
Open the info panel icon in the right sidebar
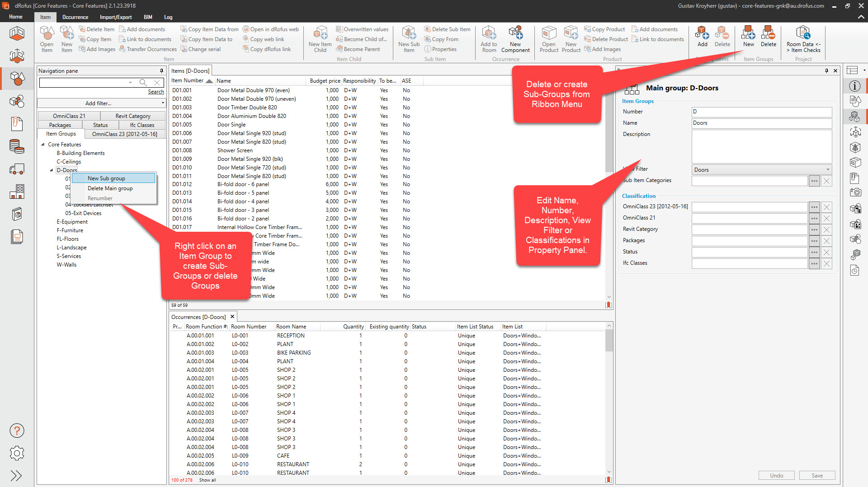pos(855,86)
